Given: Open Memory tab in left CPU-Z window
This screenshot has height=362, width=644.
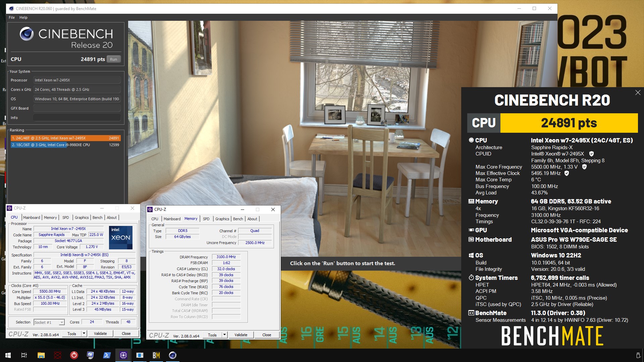Looking at the screenshot, I should 50,218.
